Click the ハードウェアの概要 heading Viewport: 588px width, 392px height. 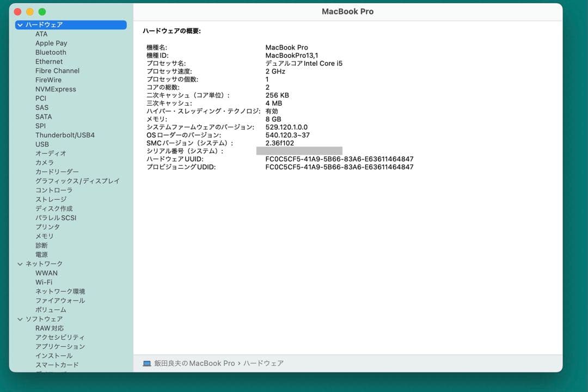(x=171, y=31)
